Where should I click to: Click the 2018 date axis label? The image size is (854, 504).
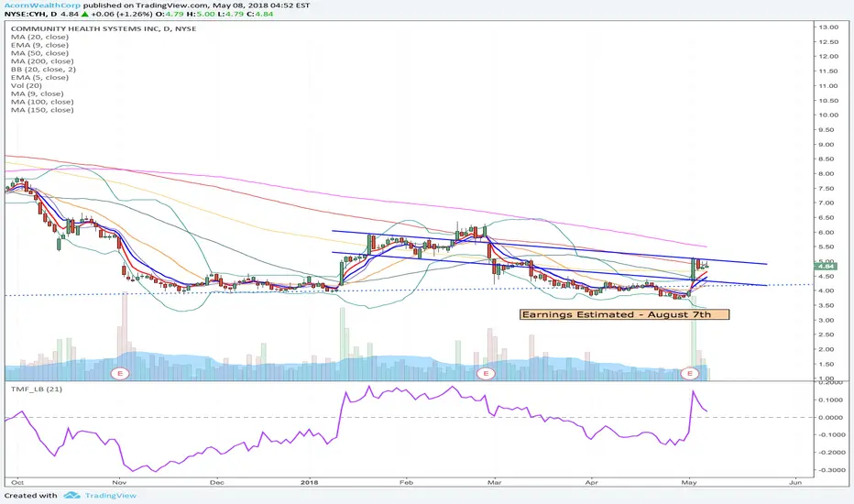click(x=310, y=482)
